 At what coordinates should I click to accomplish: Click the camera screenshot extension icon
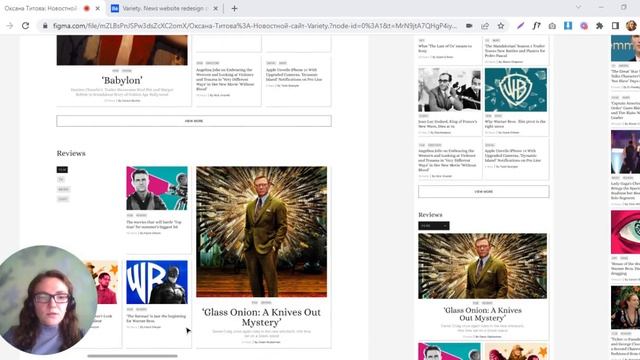coord(552,26)
